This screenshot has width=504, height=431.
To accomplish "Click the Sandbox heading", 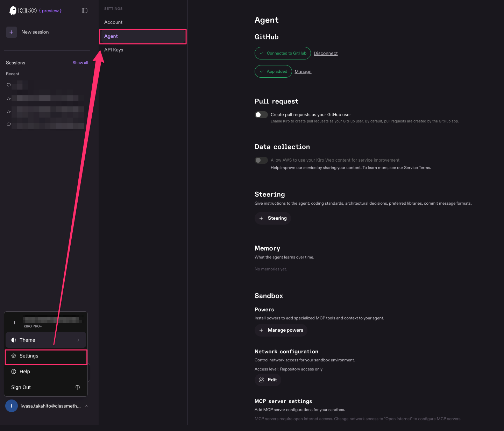I will (x=269, y=296).
